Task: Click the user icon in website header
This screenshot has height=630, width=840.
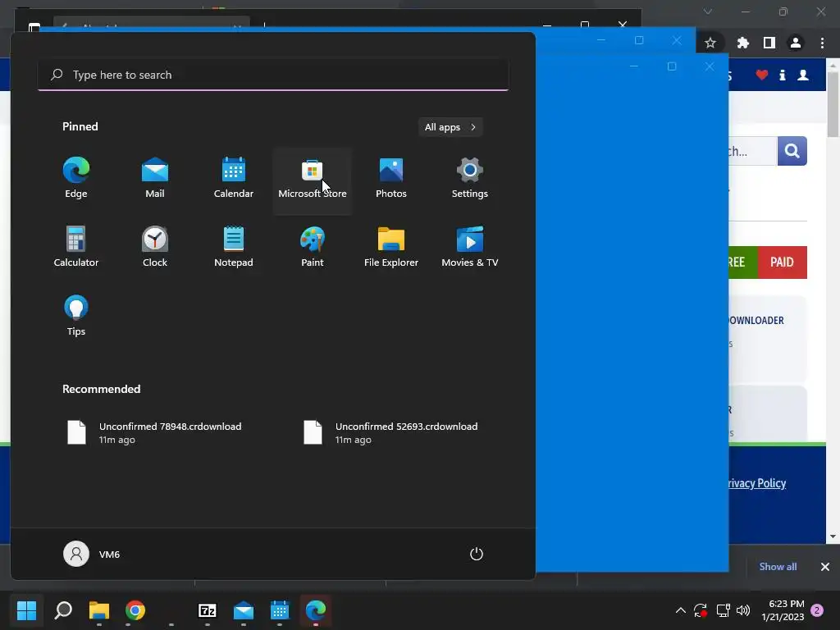Action: 803,75
